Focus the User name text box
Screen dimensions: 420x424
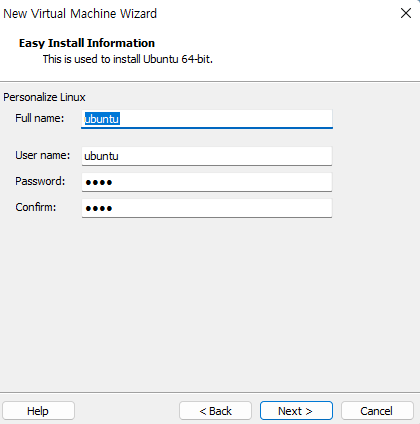(207, 156)
